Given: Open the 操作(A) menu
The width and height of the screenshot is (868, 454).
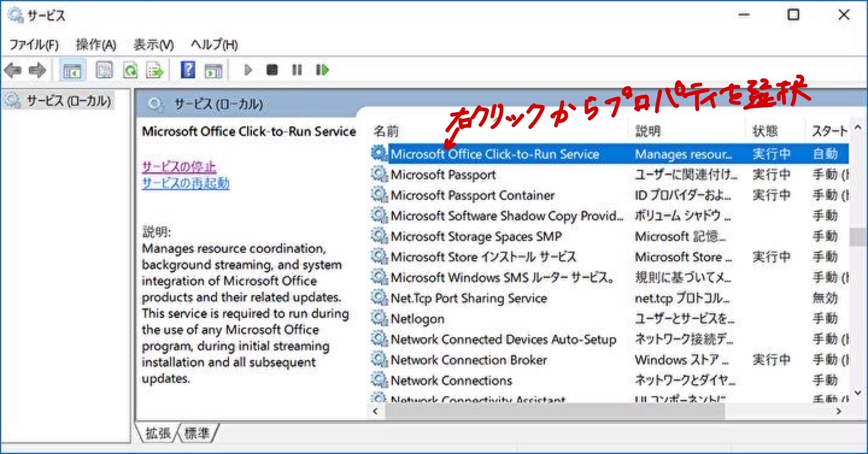Looking at the screenshot, I should [96, 45].
